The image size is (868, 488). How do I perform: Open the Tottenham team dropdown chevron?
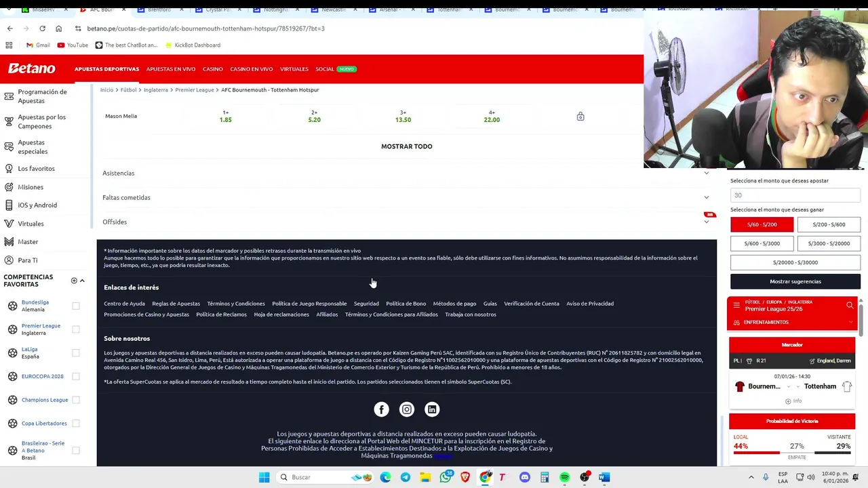pos(798,386)
